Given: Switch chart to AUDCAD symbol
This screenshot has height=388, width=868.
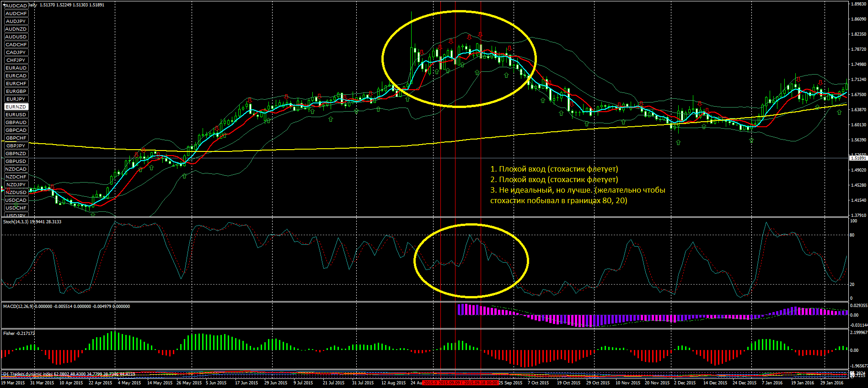Looking at the screenshot, I should click(x=16, y=5).
